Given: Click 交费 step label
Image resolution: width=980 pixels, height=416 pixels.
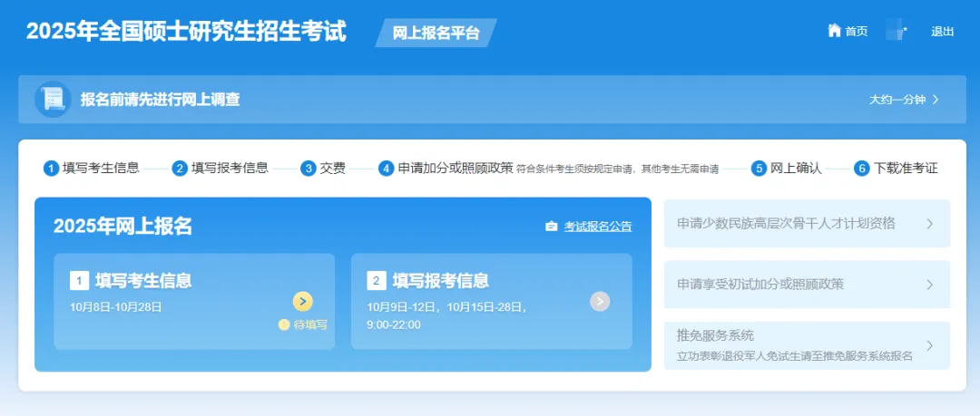Looking at the screenshot, I should (x=332, y=168).
